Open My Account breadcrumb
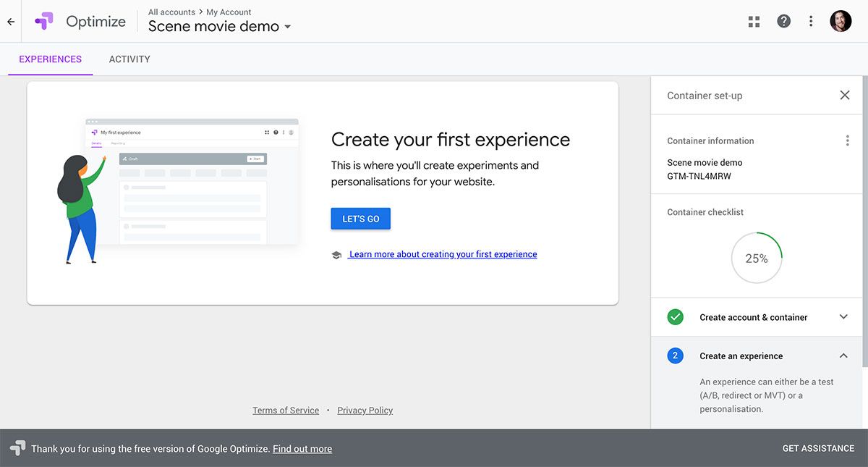 tap(229, 12)
